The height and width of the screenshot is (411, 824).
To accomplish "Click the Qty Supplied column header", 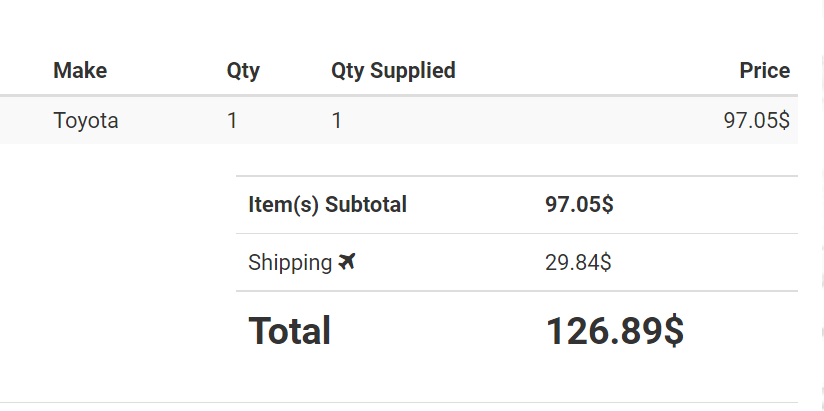I will (393, 71).
